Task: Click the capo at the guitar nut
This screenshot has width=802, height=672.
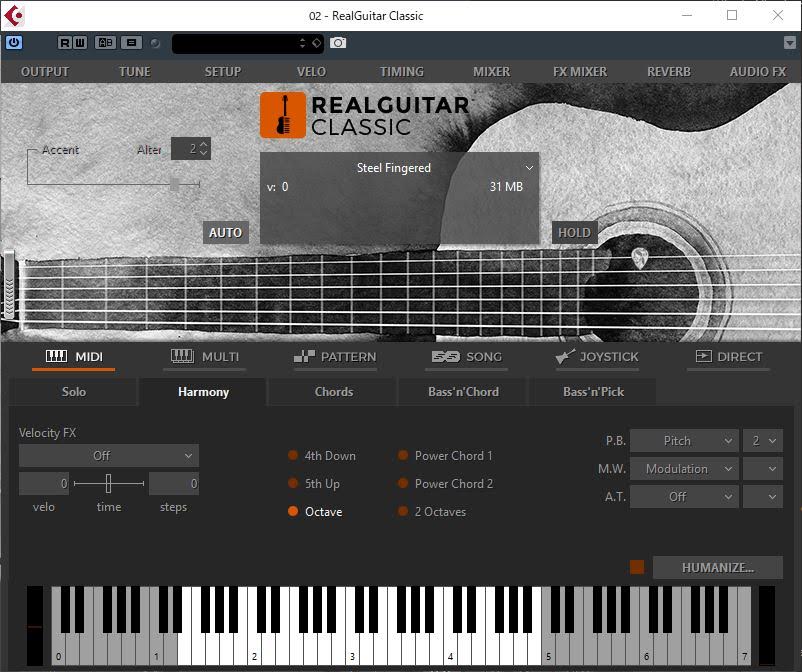Action: pyautogui.click(x=10, y=286)
